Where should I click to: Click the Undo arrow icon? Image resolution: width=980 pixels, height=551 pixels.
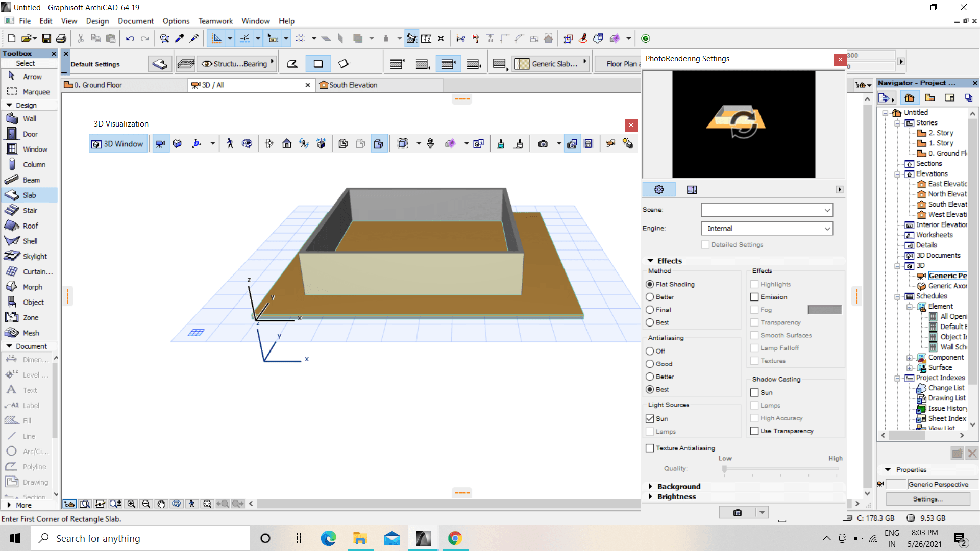(x=130, y=39)
